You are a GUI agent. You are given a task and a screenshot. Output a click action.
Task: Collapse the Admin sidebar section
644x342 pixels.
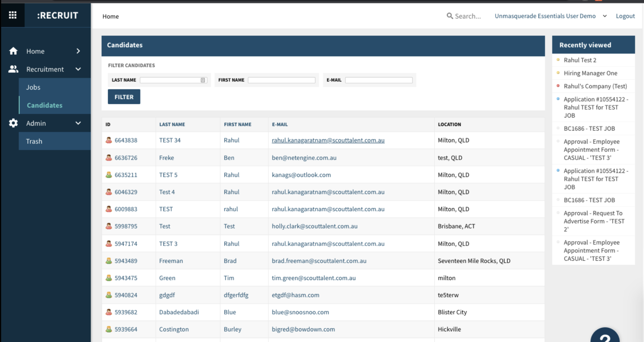pos(78,123)
